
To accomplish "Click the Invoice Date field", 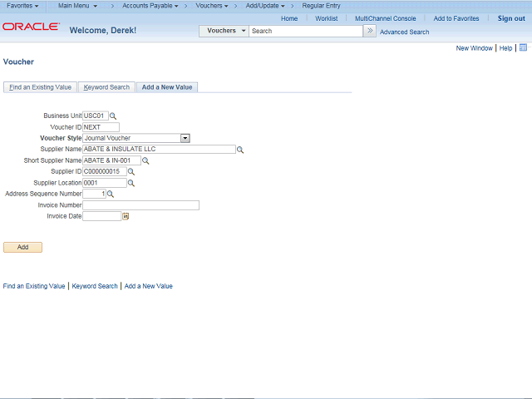I will tap(101, 216).
